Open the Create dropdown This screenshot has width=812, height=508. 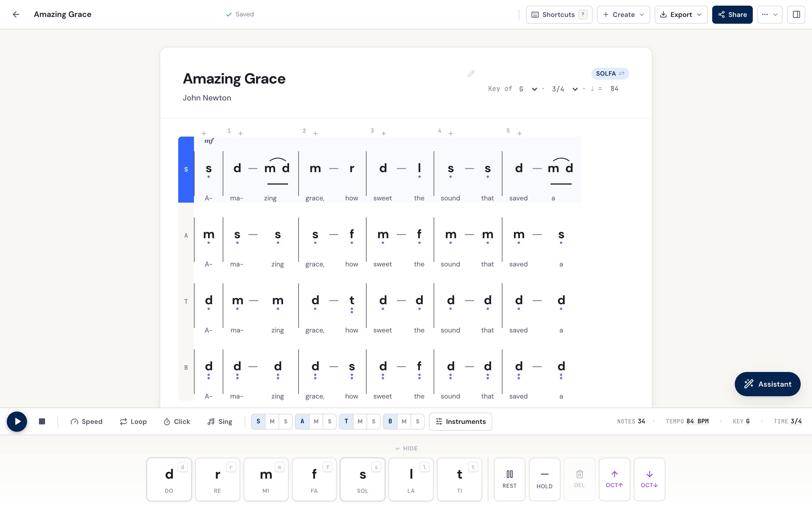(x=623, y=14)
